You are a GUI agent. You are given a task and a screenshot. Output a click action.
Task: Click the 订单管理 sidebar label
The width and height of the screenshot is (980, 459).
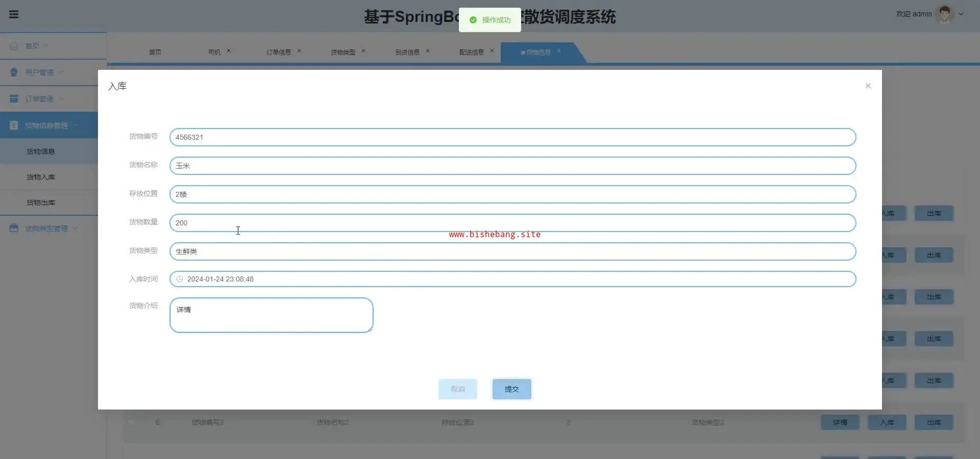click(x=39, y=99)
